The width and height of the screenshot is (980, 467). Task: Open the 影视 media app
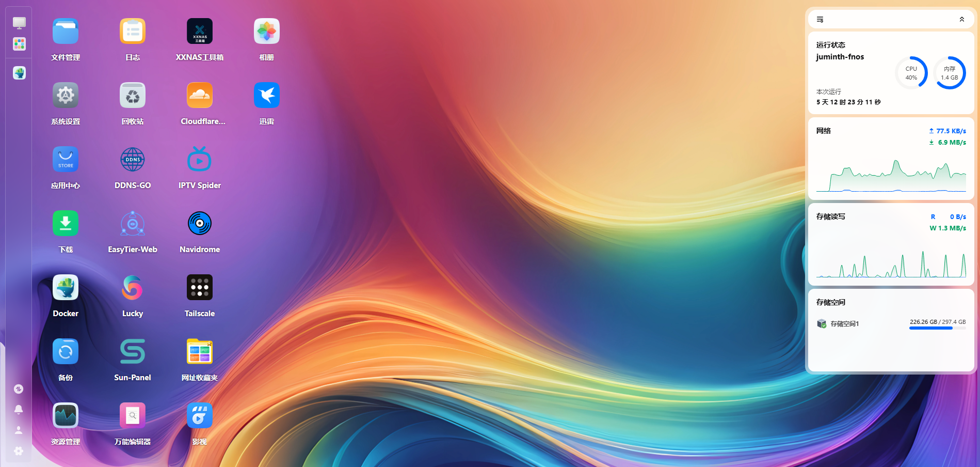199,415
